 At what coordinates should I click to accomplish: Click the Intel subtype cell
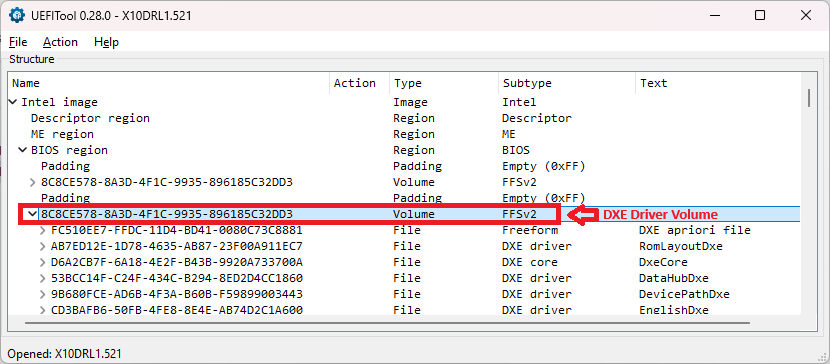pyautogui.click(x=519, y=102)
